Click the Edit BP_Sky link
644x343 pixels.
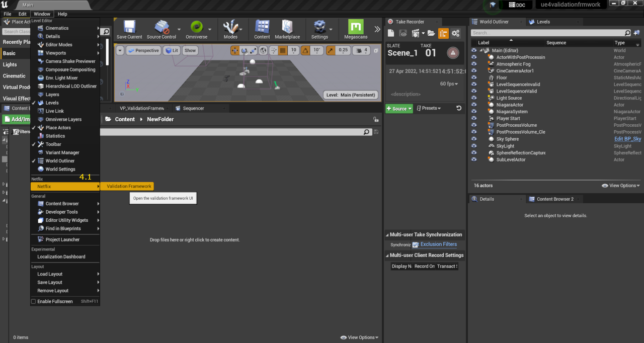pos(627,139)
